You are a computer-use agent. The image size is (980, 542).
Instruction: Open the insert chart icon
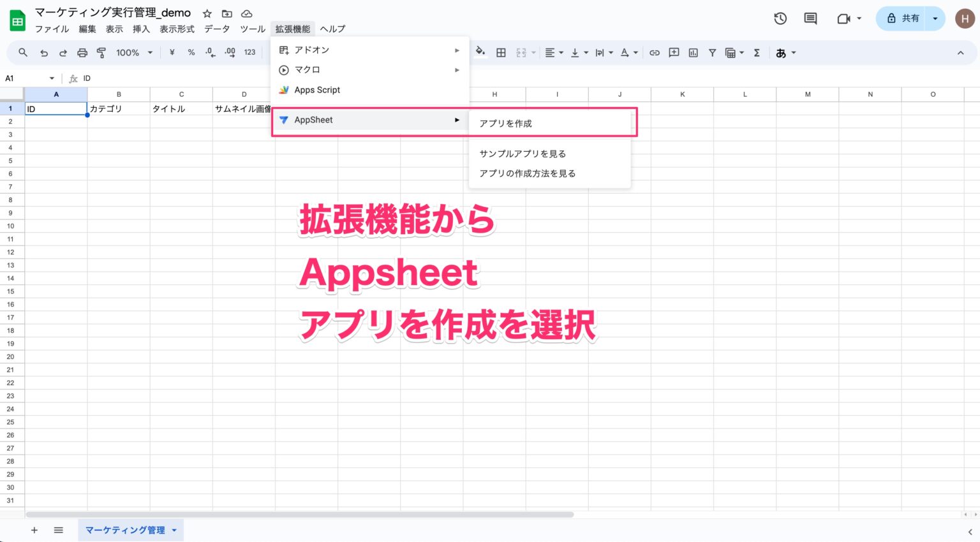point(693,52)
